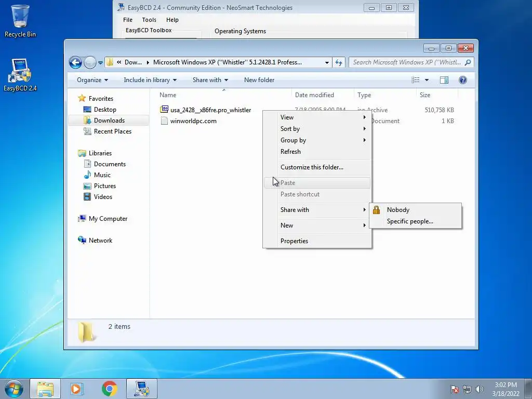Image resolution: width=532 pixels, height=399 pixels.
Task: Open the View submenu in context menu
Action: point(317,117)
